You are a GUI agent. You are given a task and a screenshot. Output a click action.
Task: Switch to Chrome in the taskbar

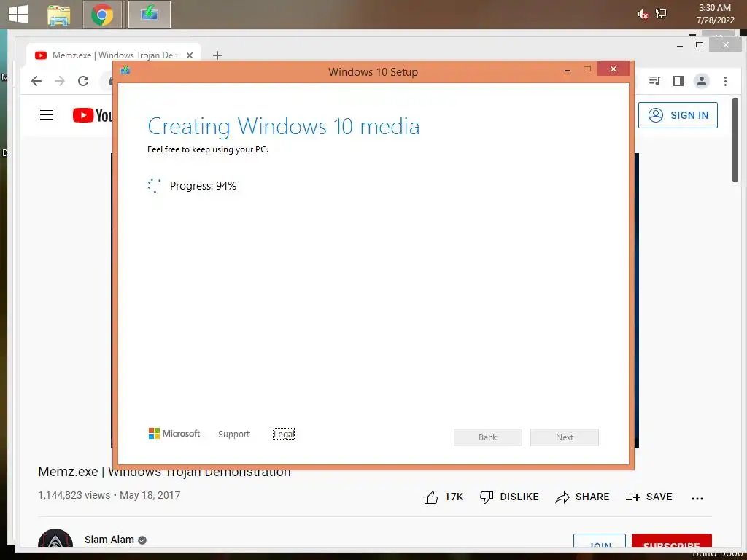[102, 15]
